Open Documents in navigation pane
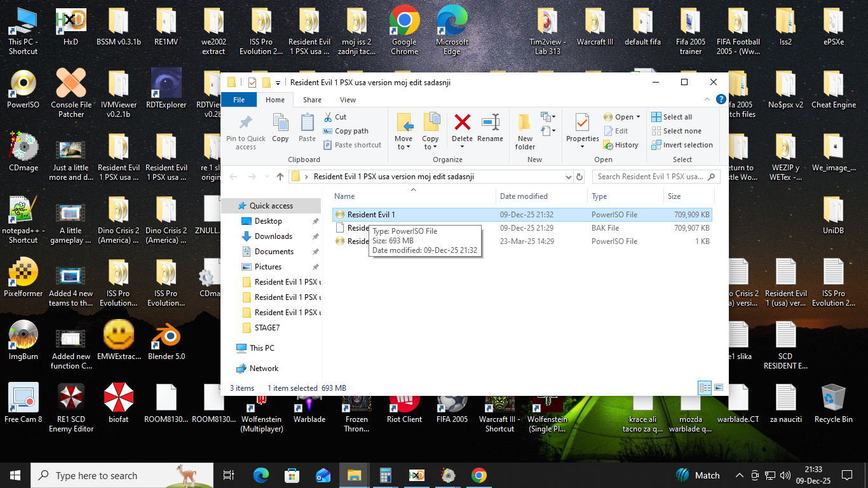The image size is (868, 488). 274,252
